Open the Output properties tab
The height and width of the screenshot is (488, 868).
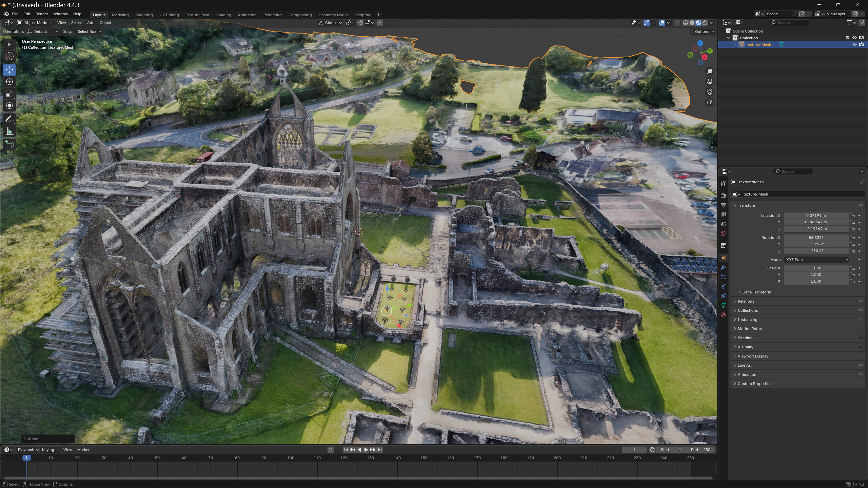[723, 205]
